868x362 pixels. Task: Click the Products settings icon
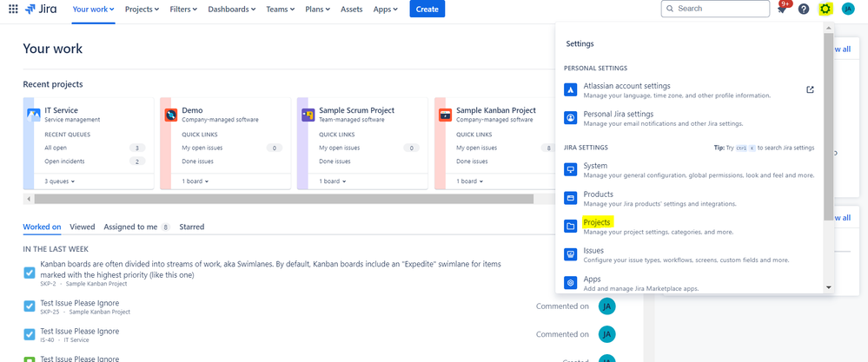pyautogui.click(x=570, y=198)
